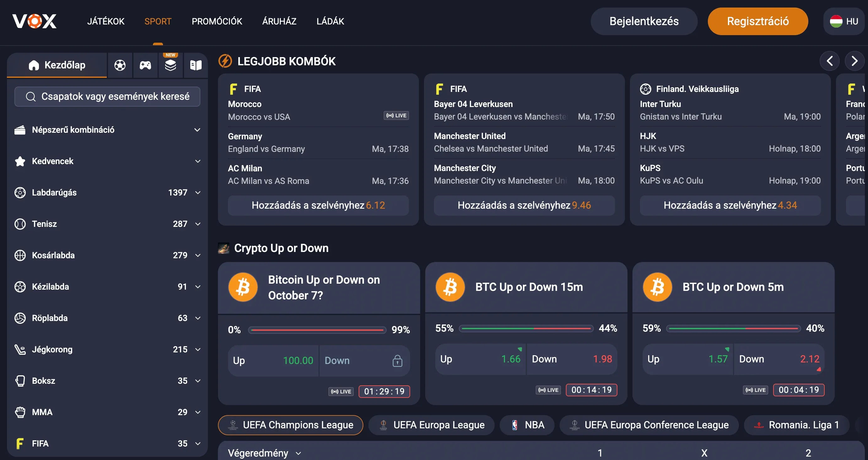Click the 59% to 40% progress bar
This screenshot has height=460, width=868.
(x=733, y=328)
